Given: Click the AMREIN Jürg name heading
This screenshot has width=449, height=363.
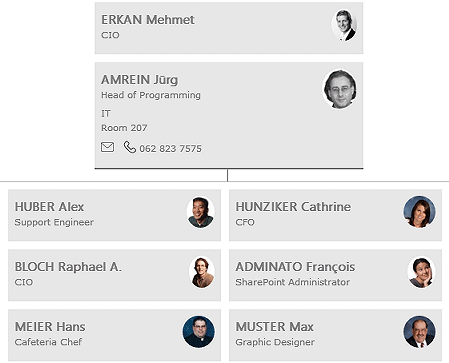Looking at the screenshot, I should click(140, 80).
